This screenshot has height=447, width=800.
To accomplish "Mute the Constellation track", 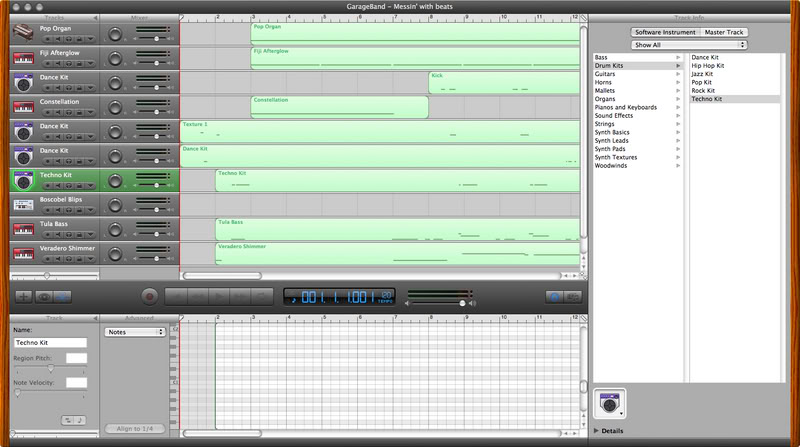I will click(58, 113).
